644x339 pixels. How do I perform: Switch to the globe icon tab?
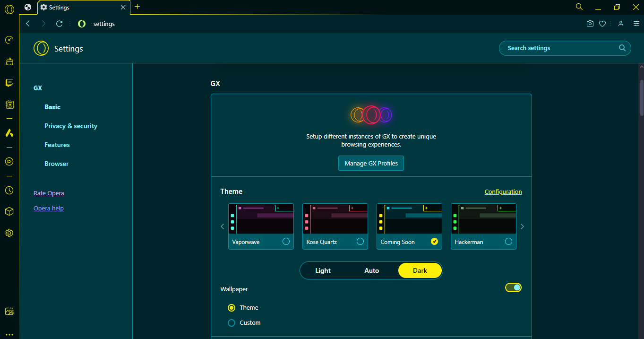[28, 7]
